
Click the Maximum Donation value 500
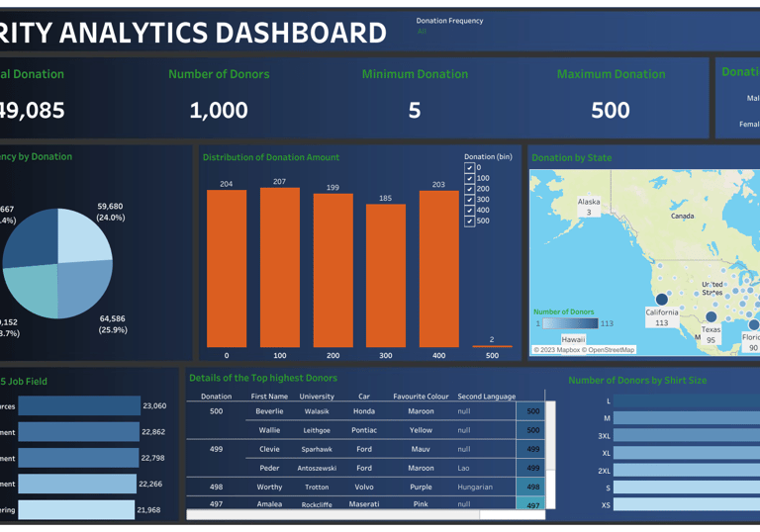(x=611, y=111)
